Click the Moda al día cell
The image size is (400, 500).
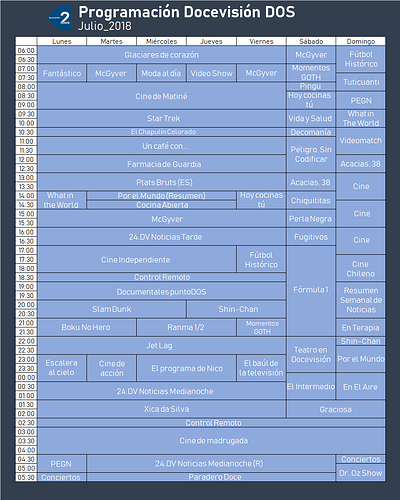click(161, 73)
